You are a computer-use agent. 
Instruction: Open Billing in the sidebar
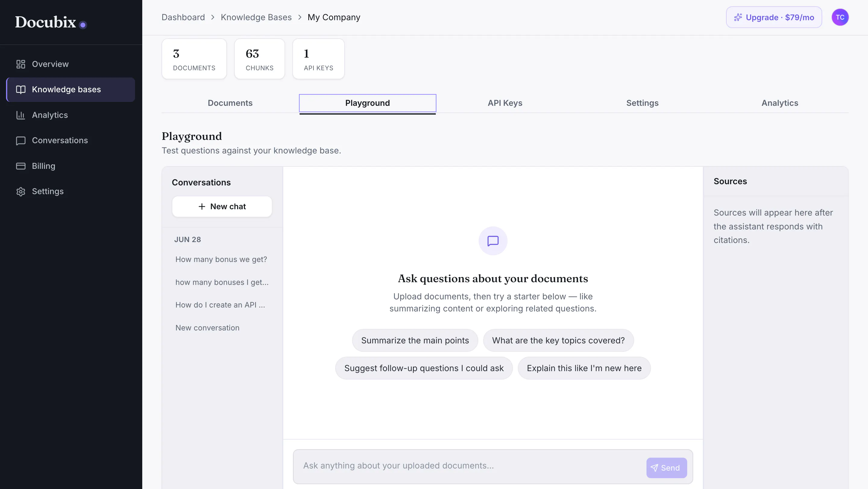(x=71, y=166)
